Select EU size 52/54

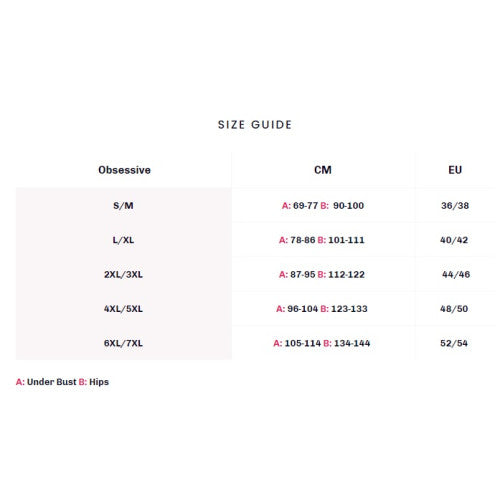coord(454,343)
